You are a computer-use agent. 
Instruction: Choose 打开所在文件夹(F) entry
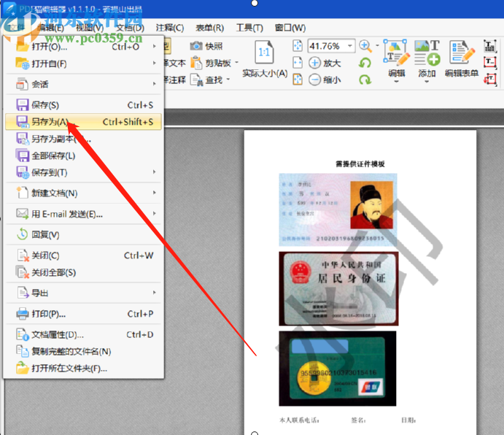[84, 368]
